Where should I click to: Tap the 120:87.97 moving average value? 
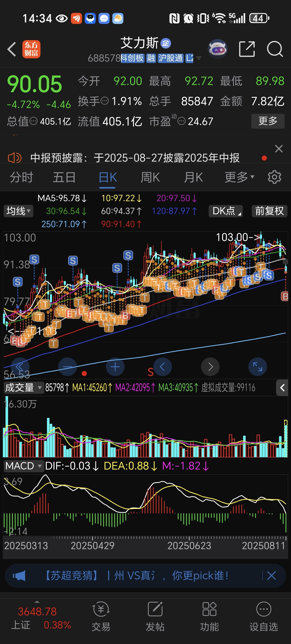click(x=175, y=211)
